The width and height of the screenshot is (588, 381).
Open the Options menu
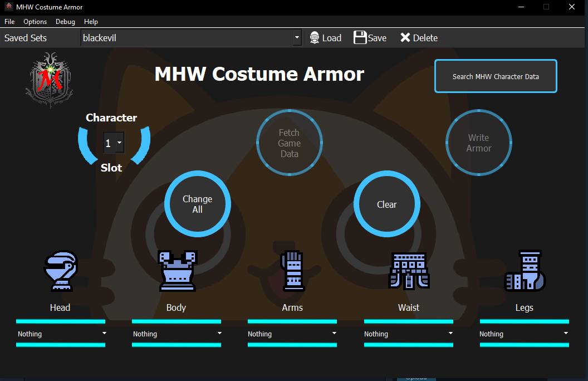point(35,21)
